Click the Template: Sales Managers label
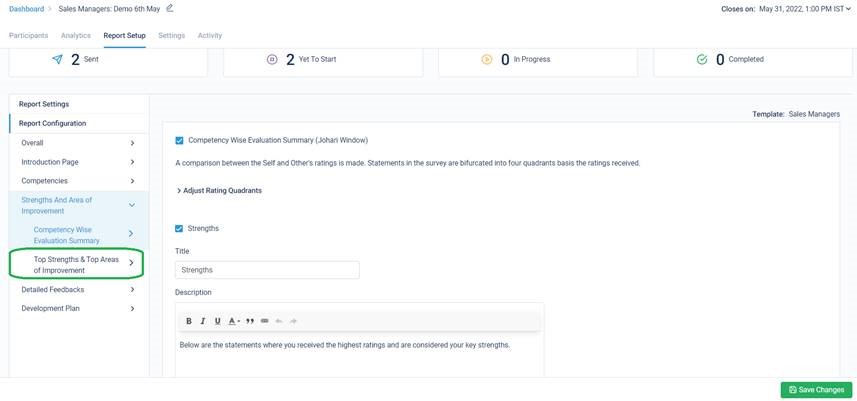Image resolution: width=857 pixels, height=401 pixels. tap(796, 114)
